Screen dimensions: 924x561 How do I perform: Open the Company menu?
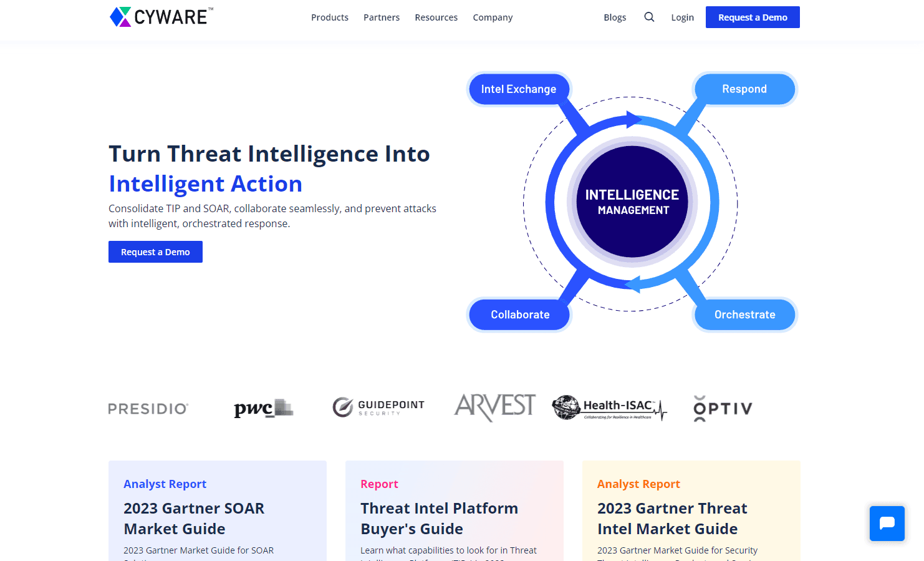[x=493, y=17]
